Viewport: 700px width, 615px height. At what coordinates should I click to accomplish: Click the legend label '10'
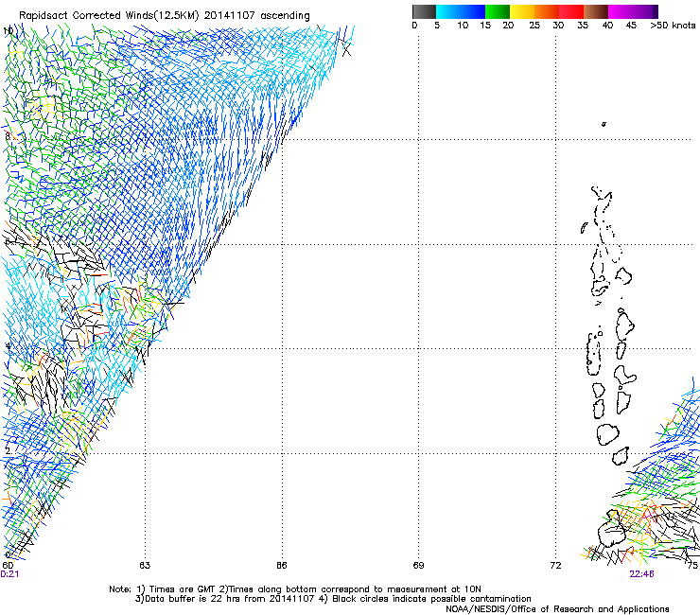click(463, 26)
